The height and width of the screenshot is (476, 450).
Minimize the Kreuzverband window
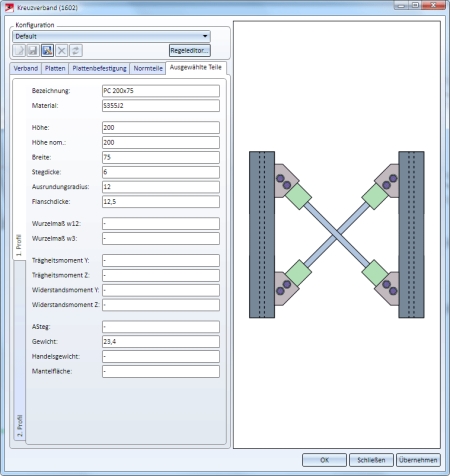[x=402, y=5]
